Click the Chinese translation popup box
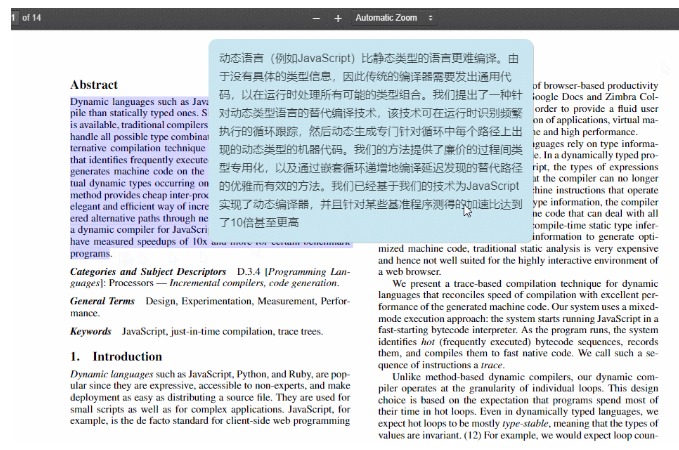This screenshot has height=450, width=679. (371, 141)
